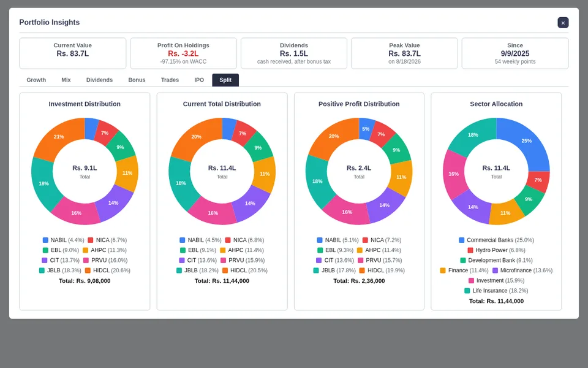
Task: Toggle NICA (6.8%) legend in Current Total
Action: pyautogui.click(x=244, y=240)
